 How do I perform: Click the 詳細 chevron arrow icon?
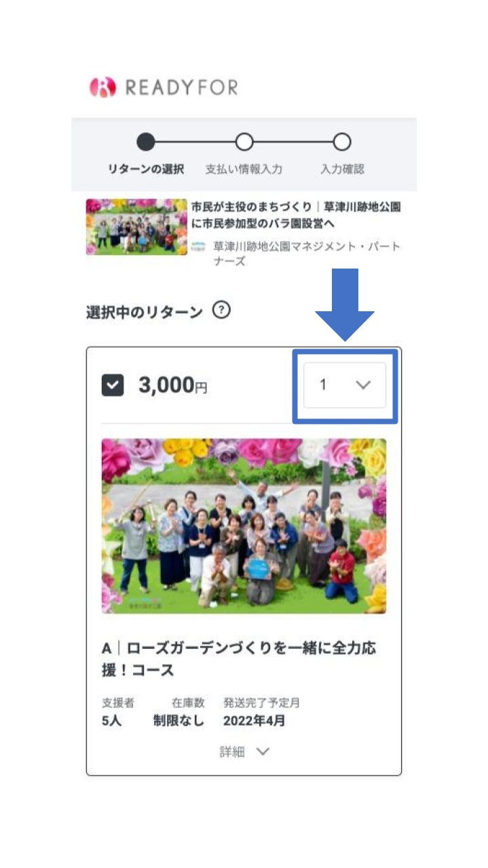(263, 751)
